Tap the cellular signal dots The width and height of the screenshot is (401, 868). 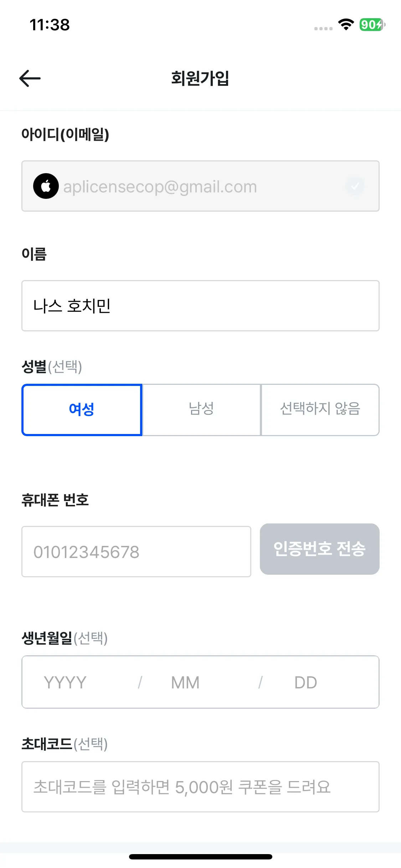(x=323, y=29)
